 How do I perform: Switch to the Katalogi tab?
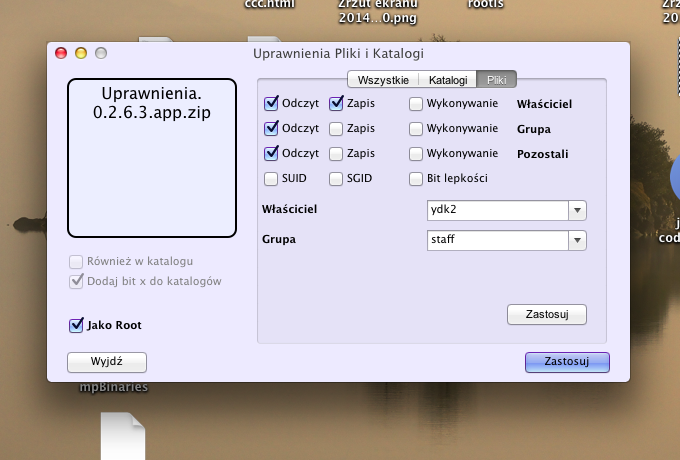448,80
